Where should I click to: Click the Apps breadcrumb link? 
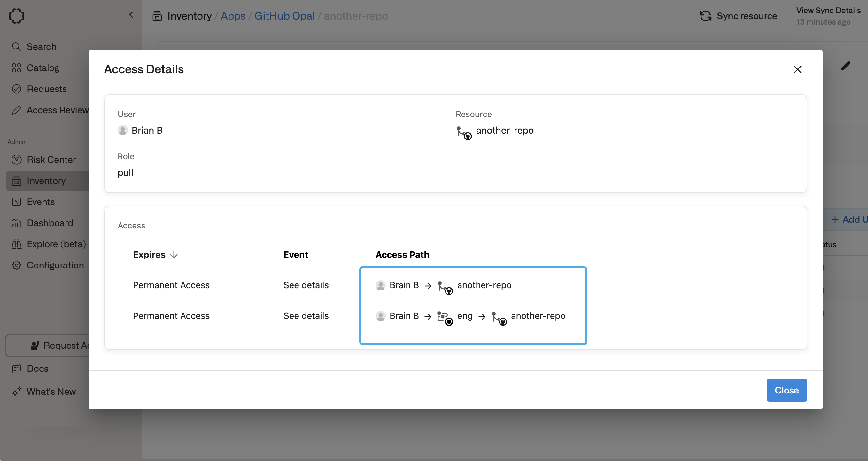[x=233, y=16]
